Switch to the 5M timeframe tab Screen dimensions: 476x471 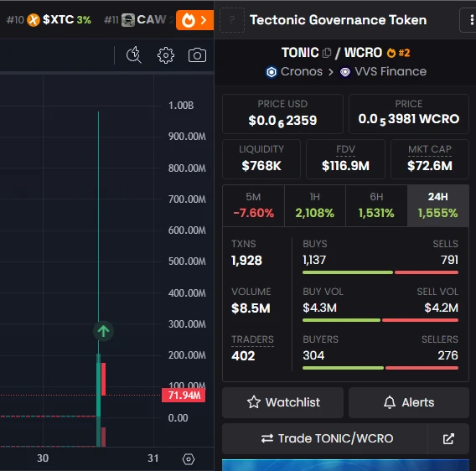pos(253,205)
